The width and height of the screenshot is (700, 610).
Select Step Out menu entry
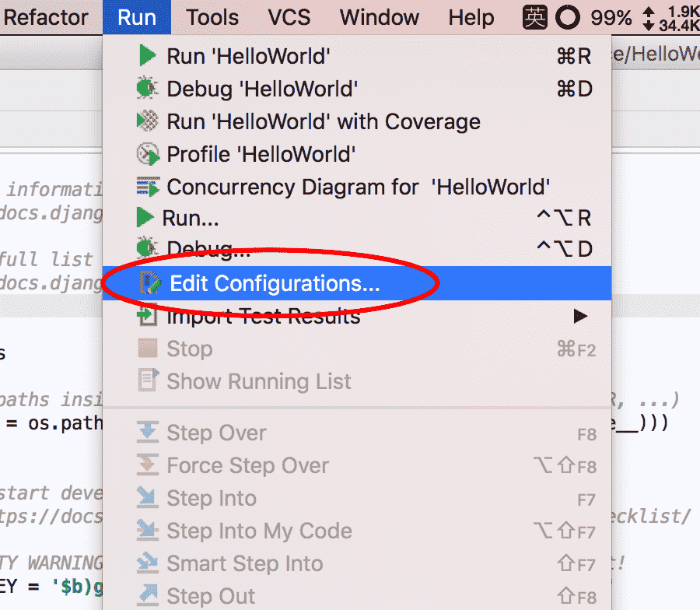357,596
